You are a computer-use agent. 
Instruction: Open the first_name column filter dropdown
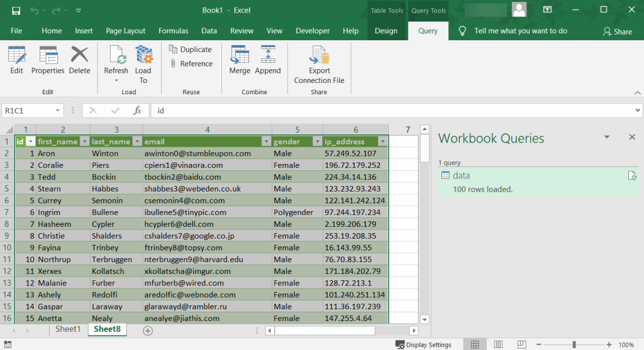(85, 141)
